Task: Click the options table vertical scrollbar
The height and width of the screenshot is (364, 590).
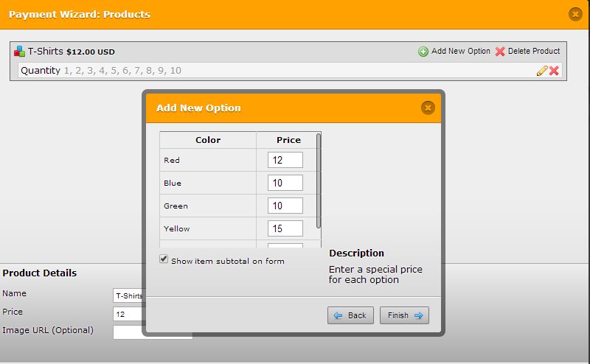Action: tap(319, 181)
